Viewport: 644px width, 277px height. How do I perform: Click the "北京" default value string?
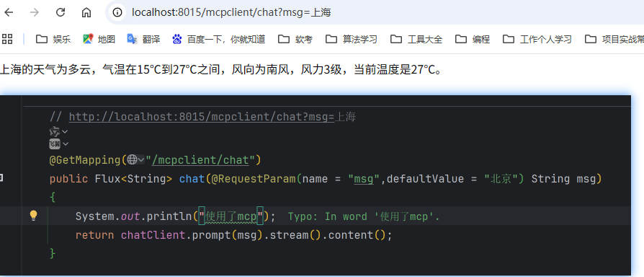(501, 179)
